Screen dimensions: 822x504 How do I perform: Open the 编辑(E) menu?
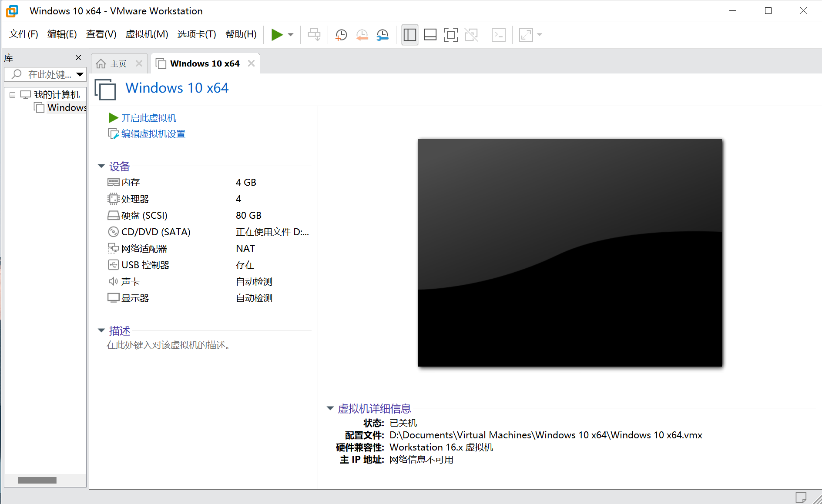[x=62, y=34]
